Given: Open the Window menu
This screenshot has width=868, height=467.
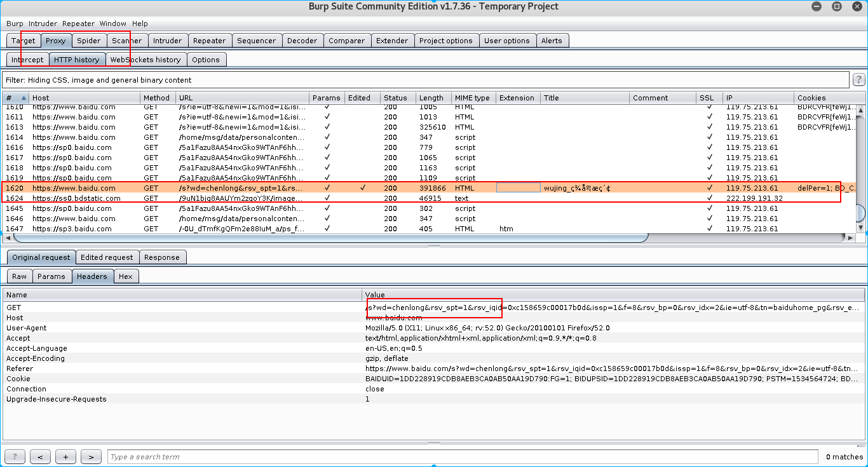Looking at the screenshot, I should pos(112,24).
